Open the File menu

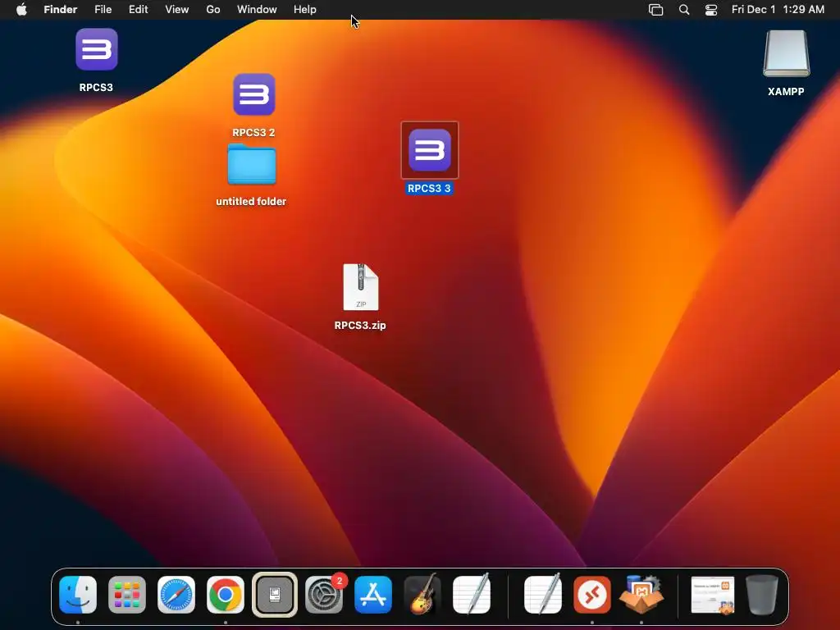[103, 10]
